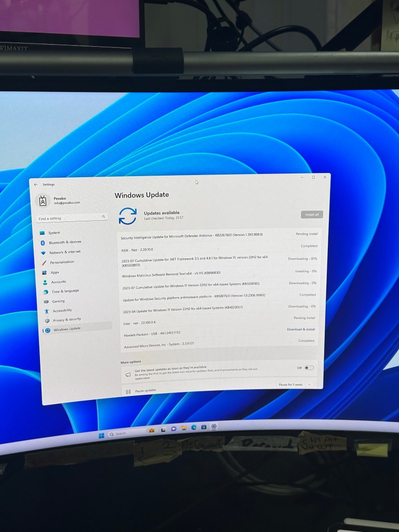Go to Bluetooth & devices settings

click(x=65, y=242)
